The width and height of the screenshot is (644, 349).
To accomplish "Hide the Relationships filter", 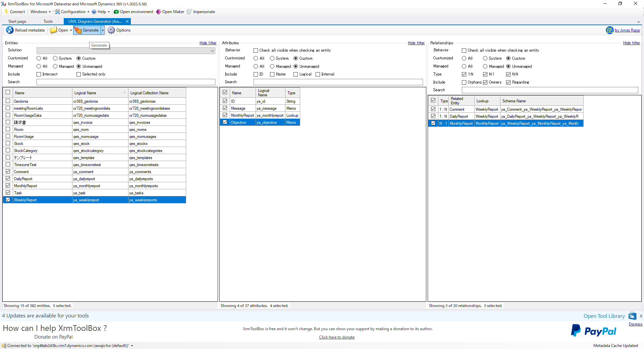I will coord(632,43).
